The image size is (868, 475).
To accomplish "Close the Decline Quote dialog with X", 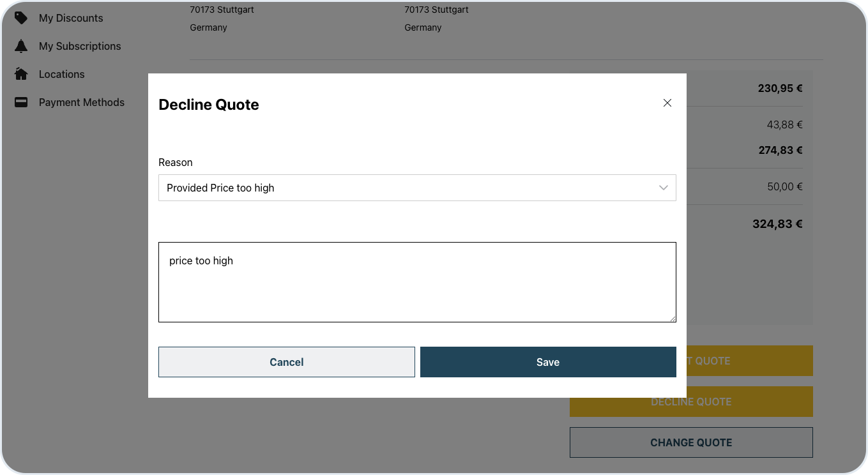I will click(x=667, y=103).
